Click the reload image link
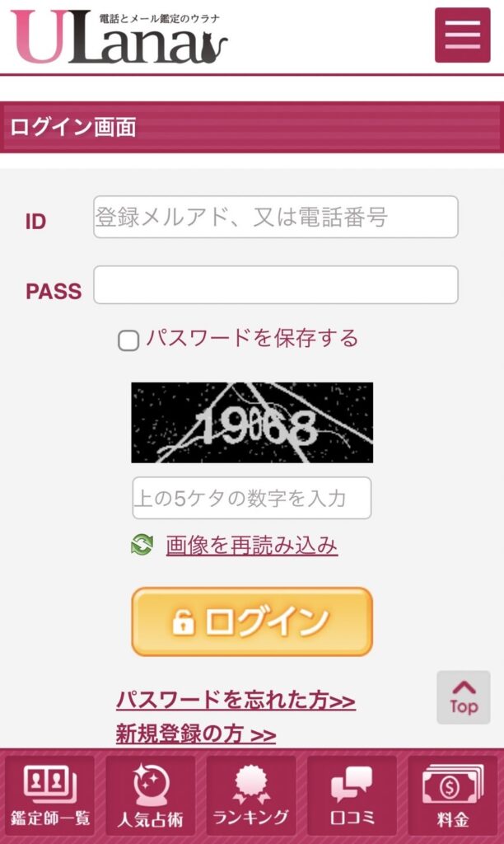This screenshot has height=844, width=504. click(251, 545)
